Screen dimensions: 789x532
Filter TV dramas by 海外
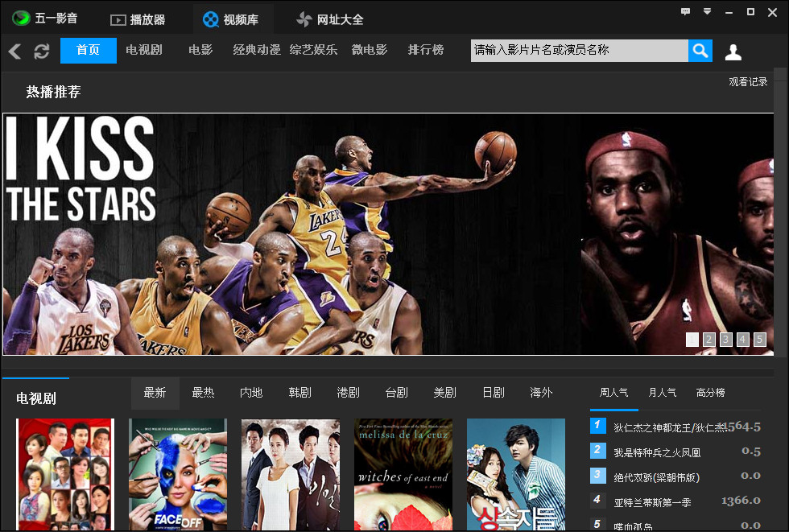point(541,393)
